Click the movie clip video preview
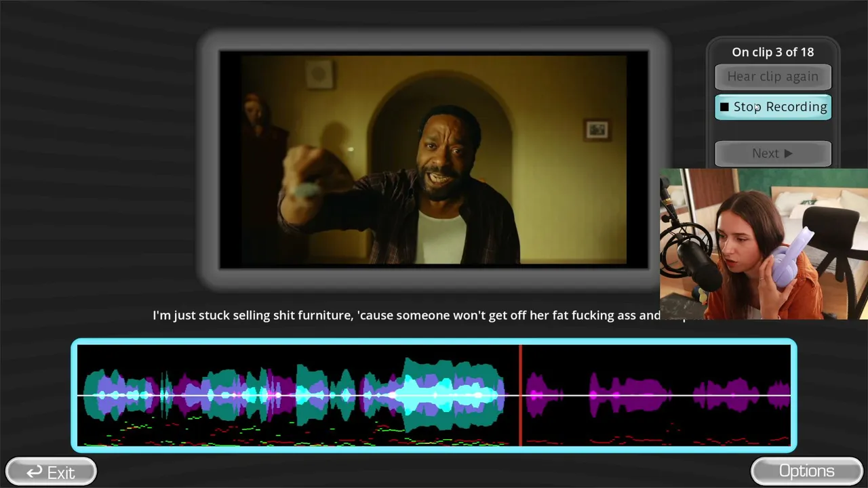The width and height of the screenshot is (868, 488). point(434,160)
